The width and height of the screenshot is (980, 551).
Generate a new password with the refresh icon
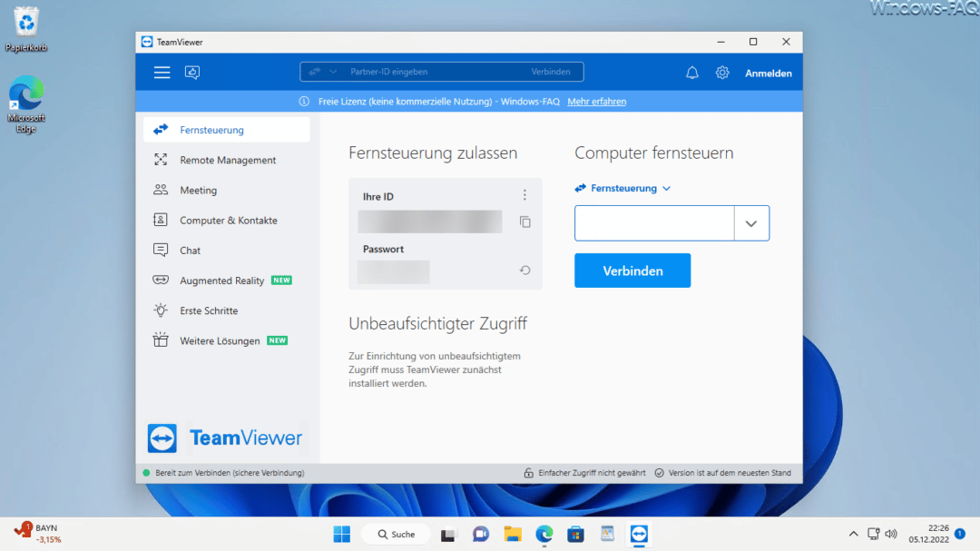(x=524, y=269)
